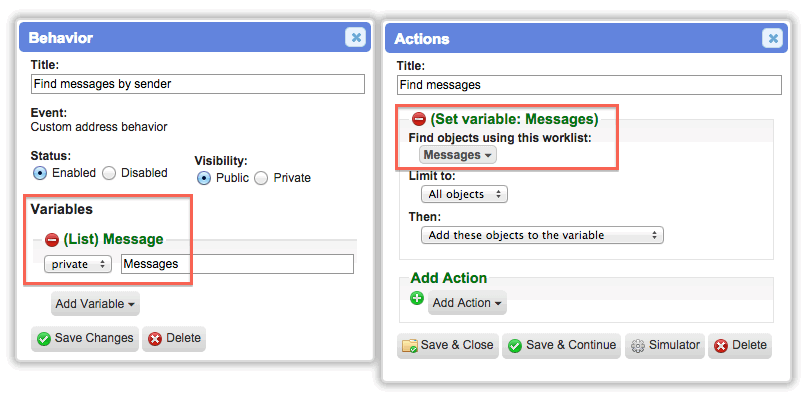Open the private scope dropdown for the variable
806x405 pixels.
[78, 264]
